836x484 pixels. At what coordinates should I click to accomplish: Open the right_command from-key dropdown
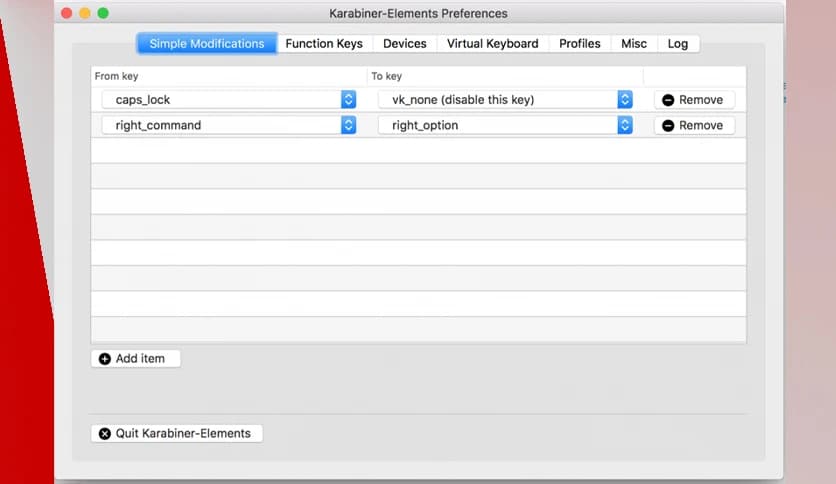click(x=229, y=125)
